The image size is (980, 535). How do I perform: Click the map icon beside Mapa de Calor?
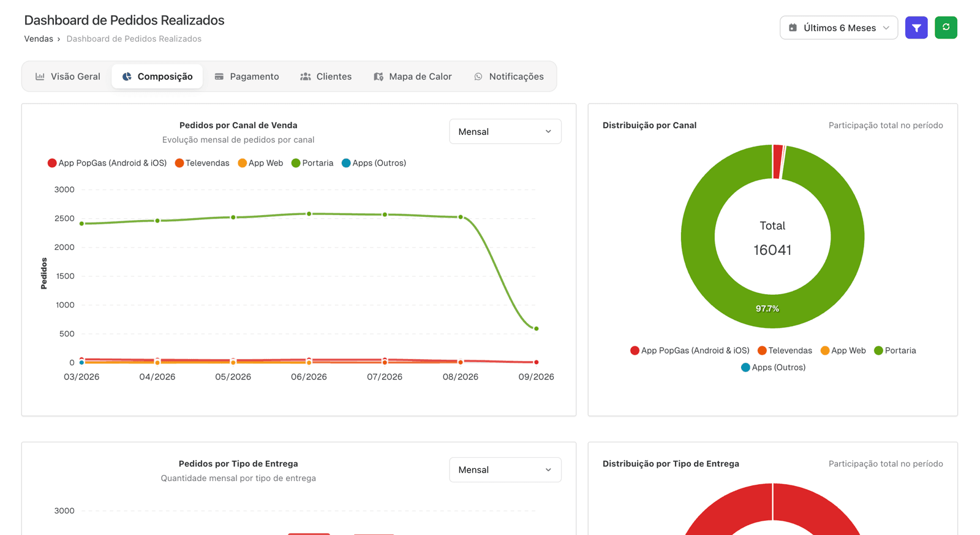pyautogui.click(x=379, y=77)
